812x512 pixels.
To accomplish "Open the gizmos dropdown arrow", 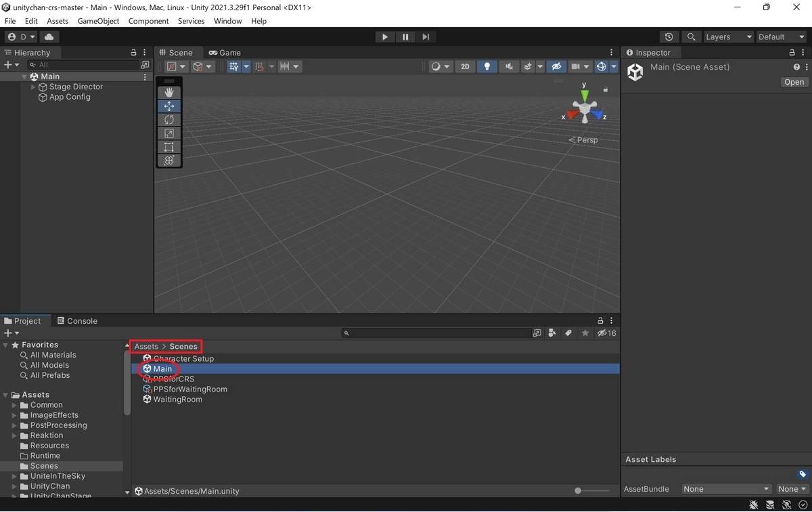I will coord(614,66).
